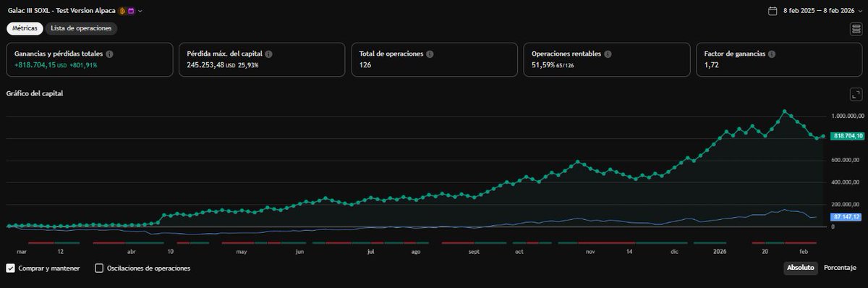
Task: Open info for Operaciones rentables
Action: (x=608, y=54)
